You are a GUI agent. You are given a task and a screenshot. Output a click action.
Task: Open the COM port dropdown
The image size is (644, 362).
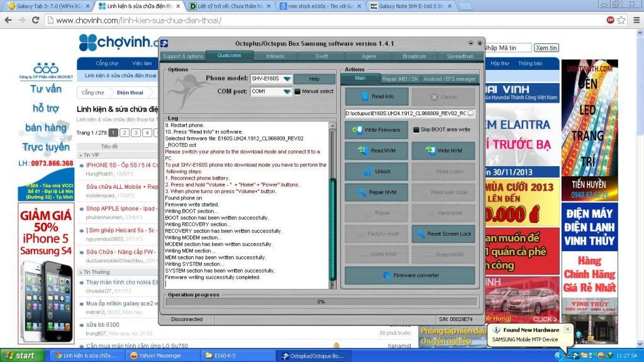(x=287, y=91)
